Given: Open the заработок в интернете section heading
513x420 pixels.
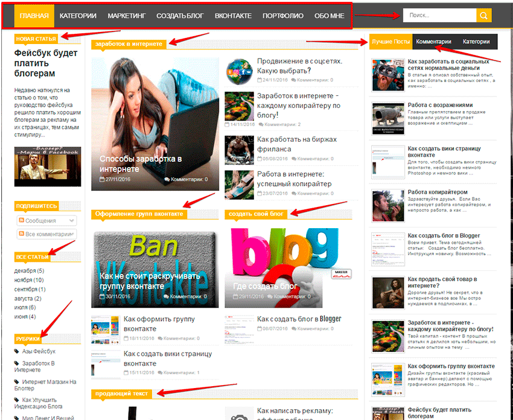Looking at the screenshot, I should click(x=129, y=44).
